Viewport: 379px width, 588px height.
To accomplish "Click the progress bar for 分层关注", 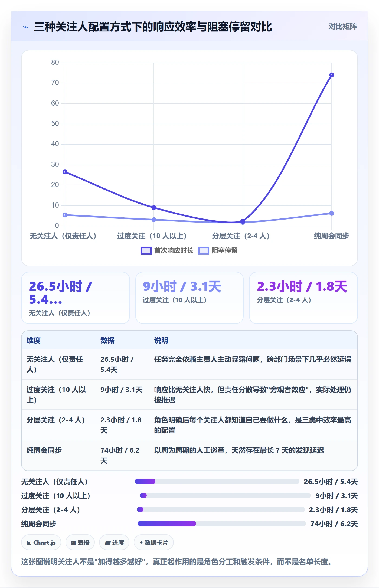I will (x=221, y=509).
